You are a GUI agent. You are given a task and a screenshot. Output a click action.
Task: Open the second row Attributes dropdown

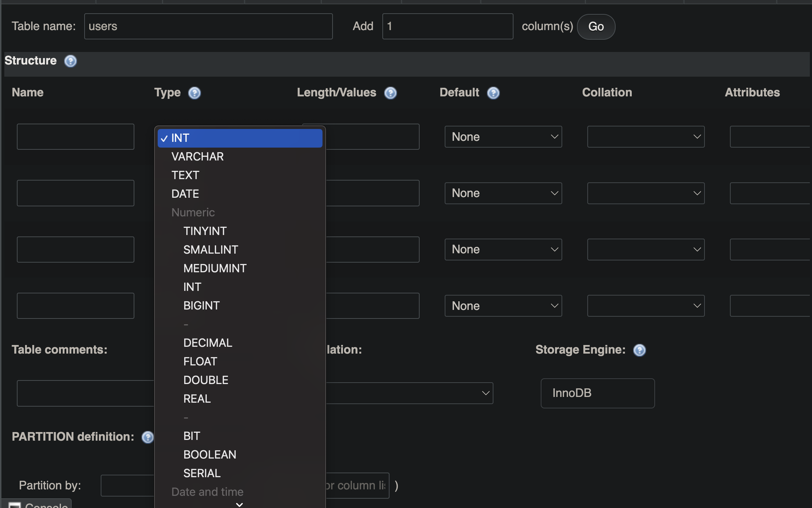tap(770, 193)
